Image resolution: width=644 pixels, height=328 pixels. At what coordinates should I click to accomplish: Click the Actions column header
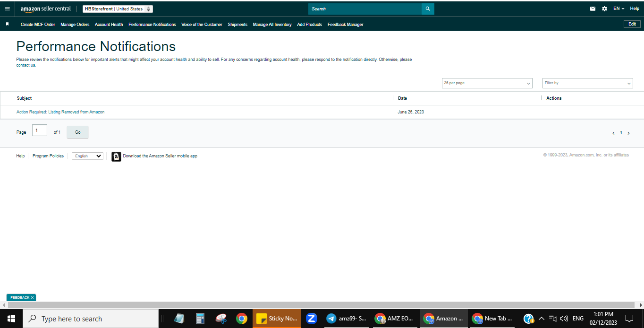554,98
